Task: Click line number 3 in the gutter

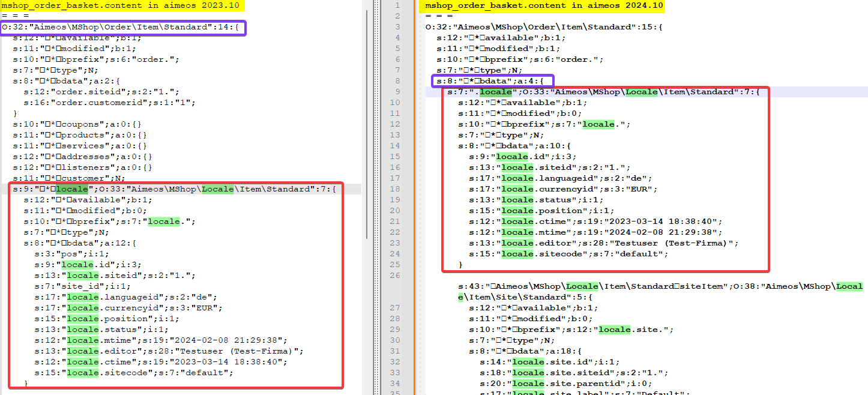Action: 397,27
